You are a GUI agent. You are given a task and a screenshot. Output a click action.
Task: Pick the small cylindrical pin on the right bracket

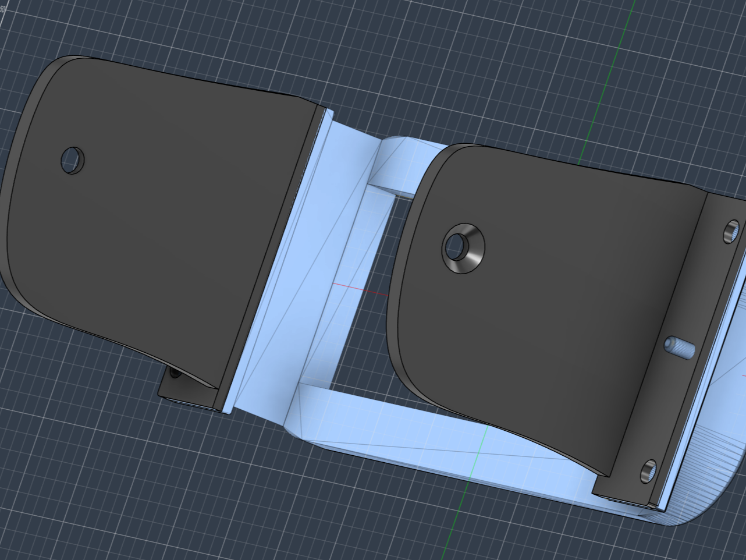pyautogui.click(x=679, y=346)
